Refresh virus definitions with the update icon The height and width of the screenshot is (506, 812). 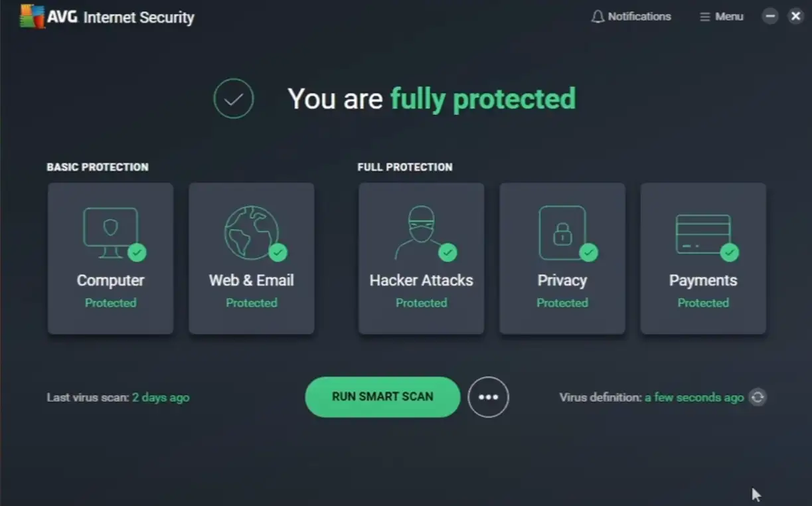pyautogui.click(x=758, y=397)
